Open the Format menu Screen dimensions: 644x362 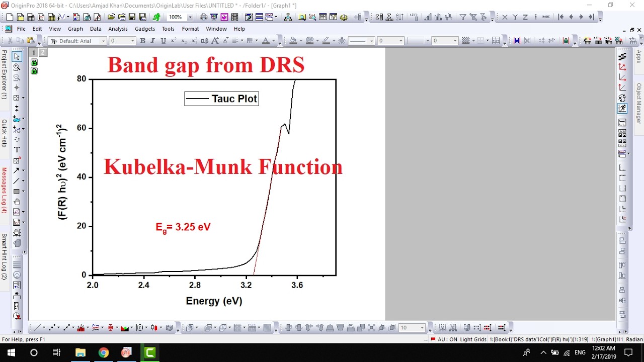(x=190, y=29)
